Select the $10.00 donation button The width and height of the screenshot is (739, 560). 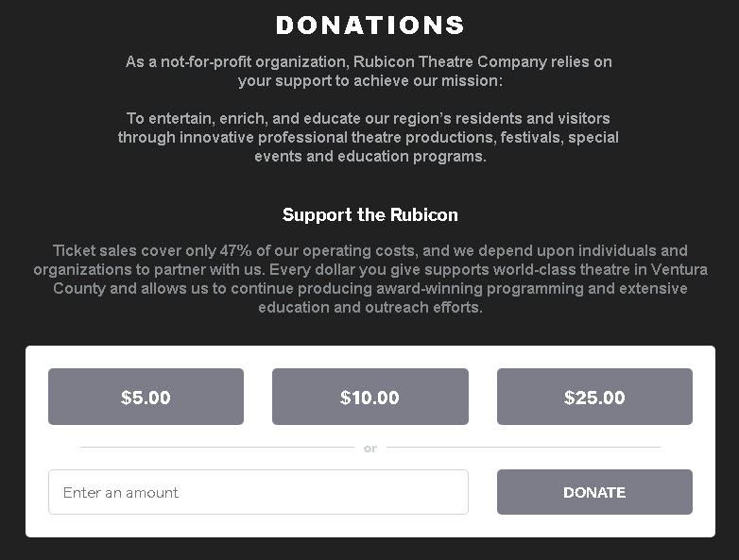click(x=369, y=397)
